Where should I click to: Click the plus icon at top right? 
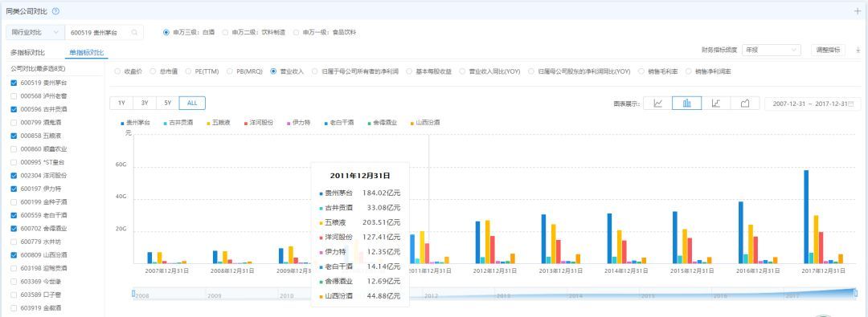858,11
